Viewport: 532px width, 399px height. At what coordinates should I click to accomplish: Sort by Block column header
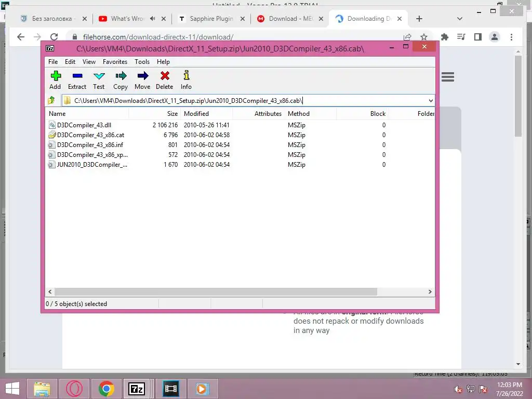(362, 114)
